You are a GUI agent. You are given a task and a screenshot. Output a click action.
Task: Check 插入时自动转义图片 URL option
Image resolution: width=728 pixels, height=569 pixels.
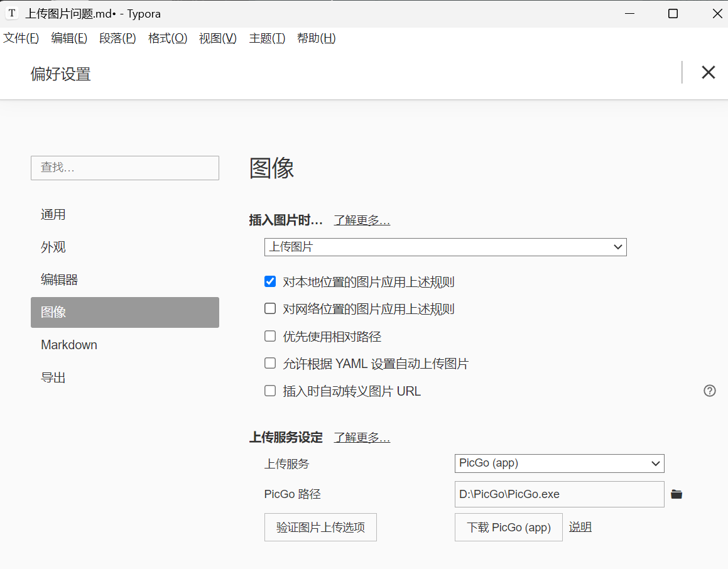[x=269, y=391]
